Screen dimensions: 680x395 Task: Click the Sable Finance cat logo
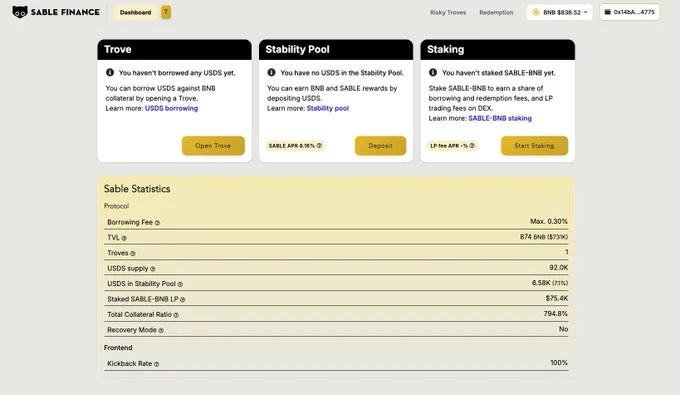pyautogui.click(x=20, y=12)
